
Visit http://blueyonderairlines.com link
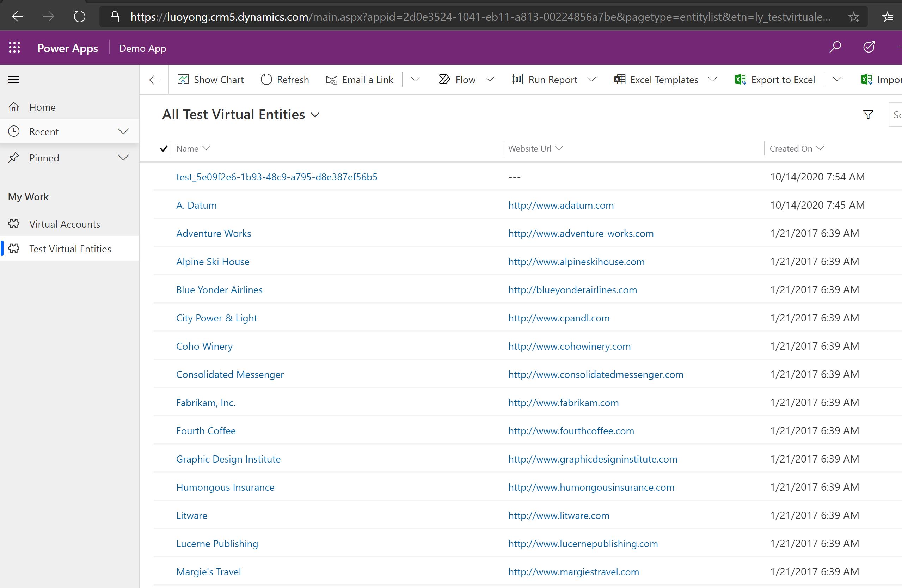pyautogui.click(x=572, y=290)
